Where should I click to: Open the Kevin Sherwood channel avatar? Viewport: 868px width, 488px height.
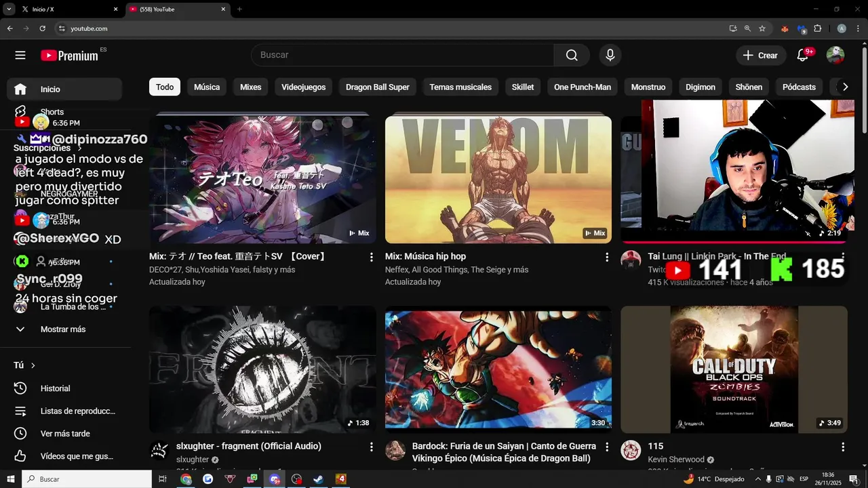tap(631, 451)
